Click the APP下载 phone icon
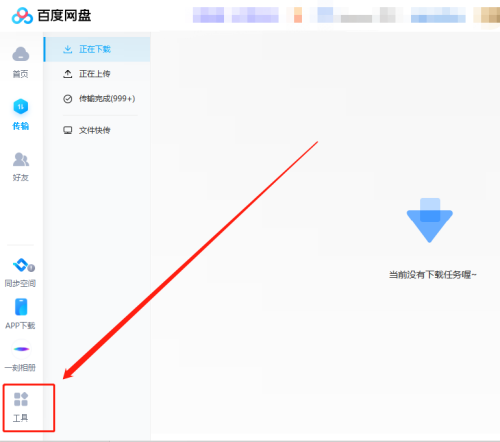500x442 pixels. click(x=21, y=307)
